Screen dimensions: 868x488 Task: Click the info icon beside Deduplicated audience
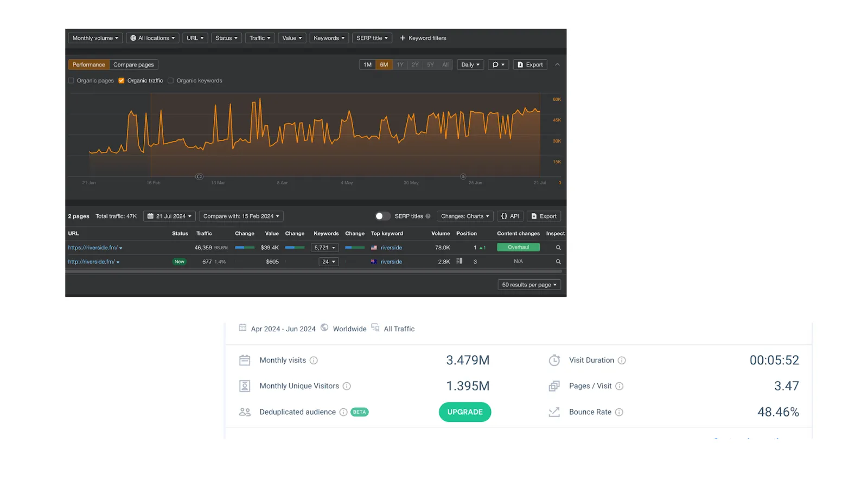[x=343, y=412]
